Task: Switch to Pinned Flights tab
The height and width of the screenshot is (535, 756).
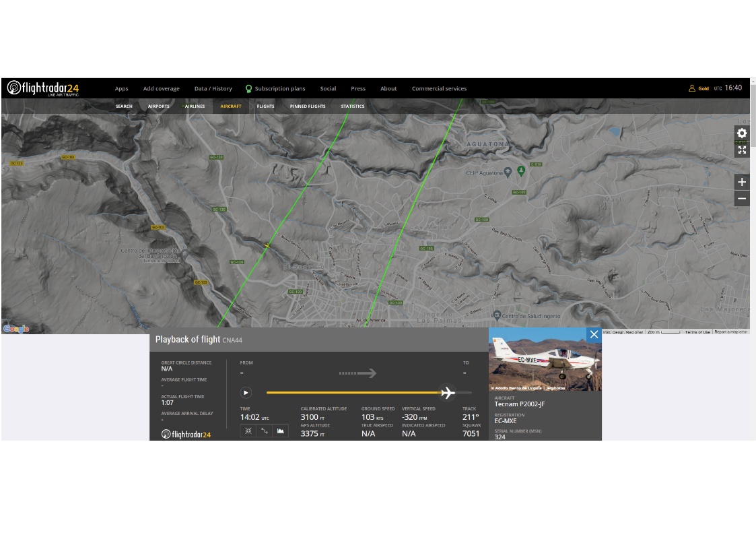Action: [308, 106]
